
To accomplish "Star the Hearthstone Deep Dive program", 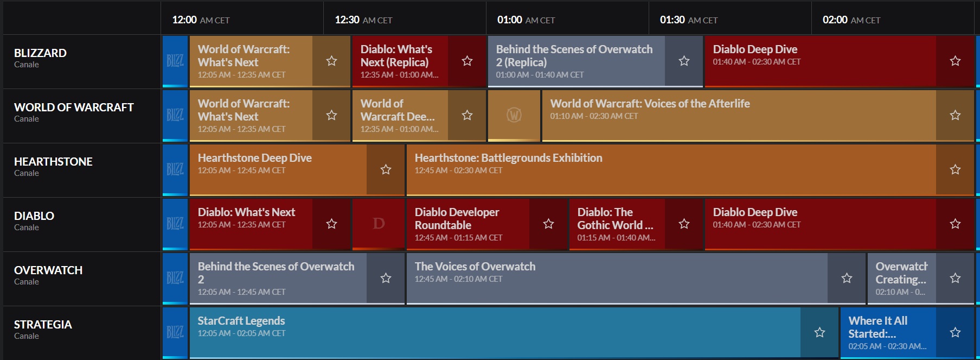I will pos(386,170).
